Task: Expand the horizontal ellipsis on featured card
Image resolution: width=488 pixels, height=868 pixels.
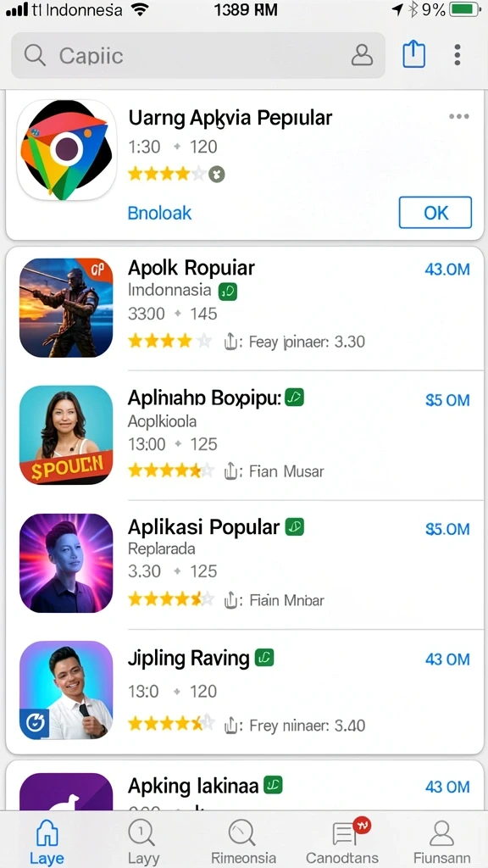Action: 459,116
